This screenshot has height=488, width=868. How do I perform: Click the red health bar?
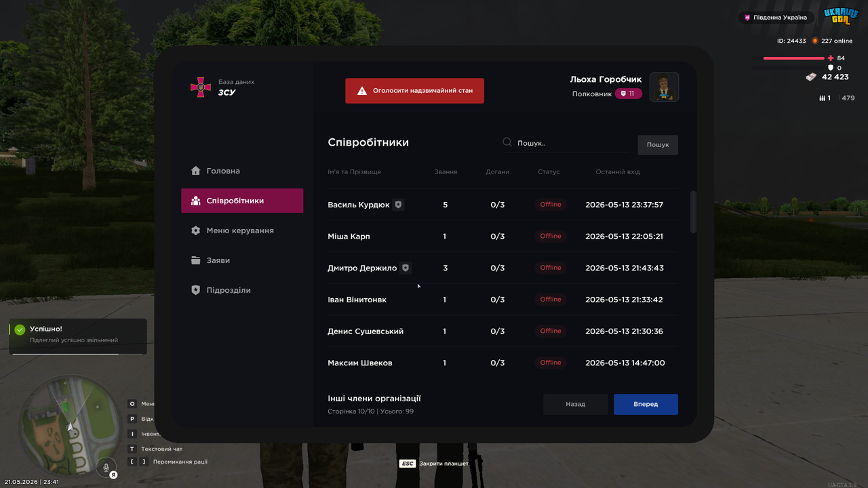tap(793, 58)
